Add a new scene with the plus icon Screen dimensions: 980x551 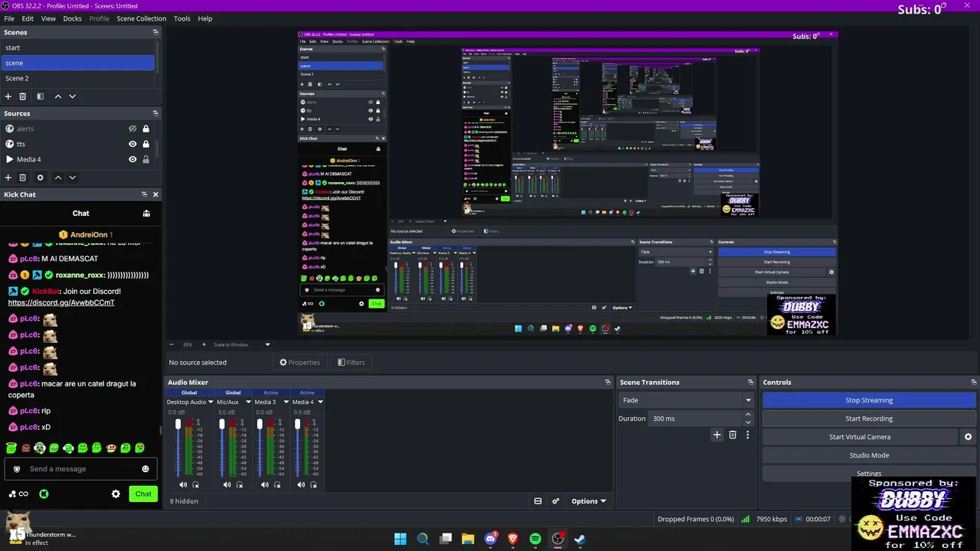(8, 96)
